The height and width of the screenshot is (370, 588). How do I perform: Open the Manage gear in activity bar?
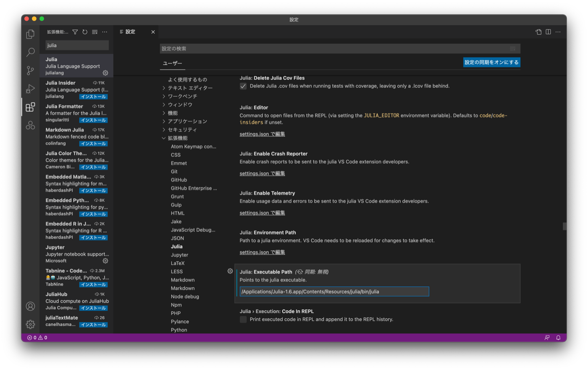tap(30, 324)
